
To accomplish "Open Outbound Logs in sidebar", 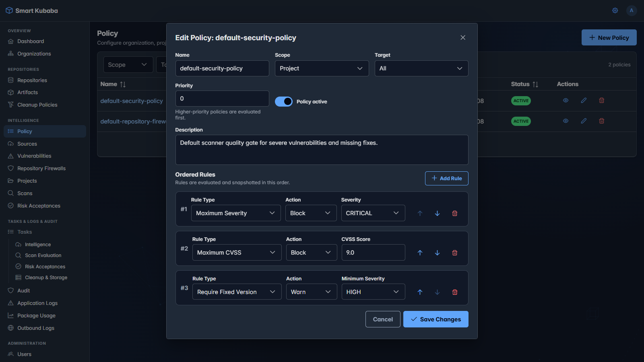I will pos(45,328).
